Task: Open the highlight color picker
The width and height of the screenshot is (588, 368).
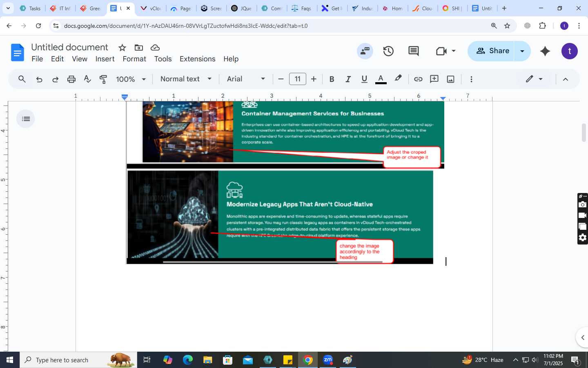Action: [398, 79]
